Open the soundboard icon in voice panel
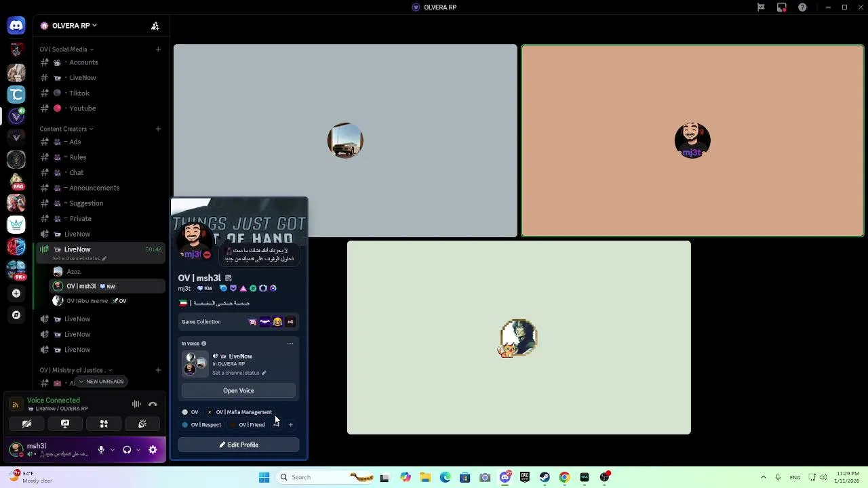Screen dimensions: 868x488 click(142, 424)
